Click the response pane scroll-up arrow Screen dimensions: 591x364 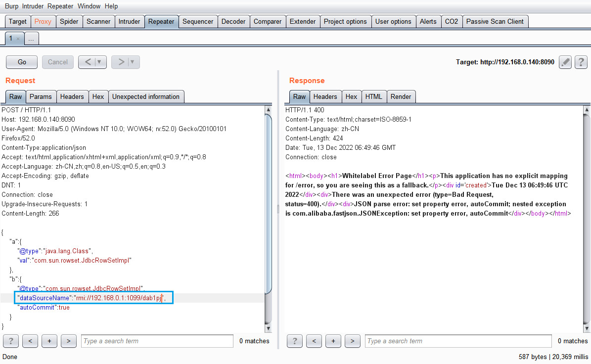[x=587, y=110]
